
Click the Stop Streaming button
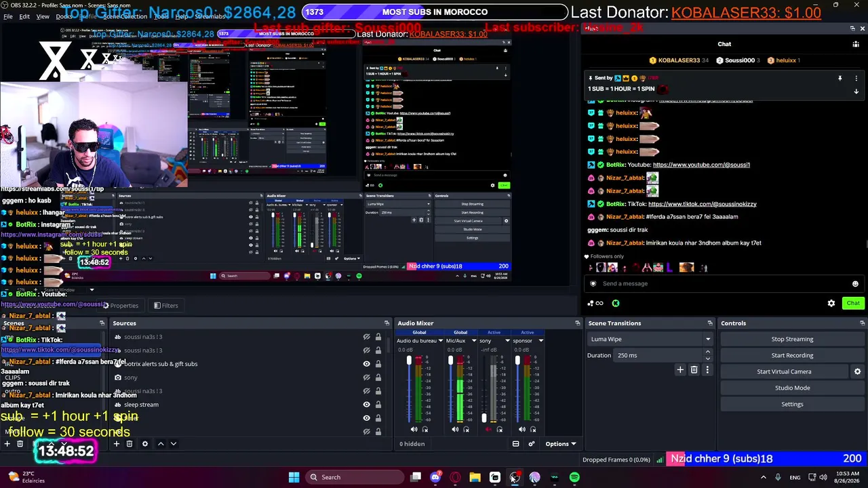click(792, 339)
